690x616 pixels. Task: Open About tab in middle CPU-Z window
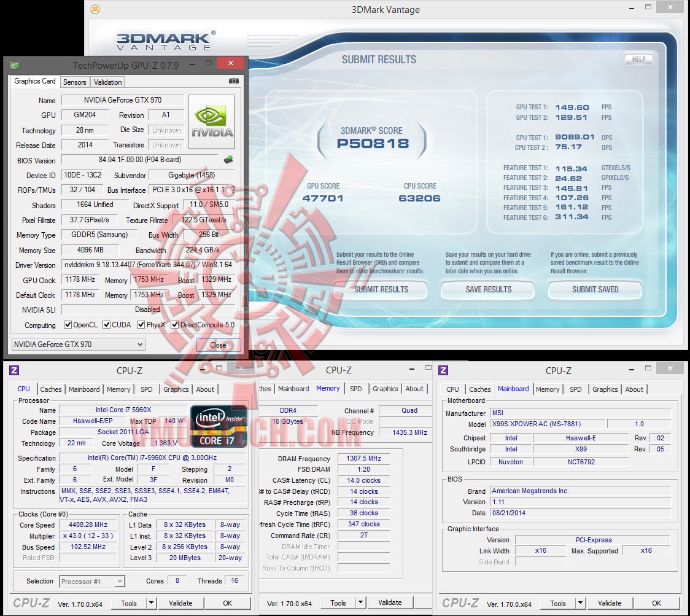[x=414, y=389]
